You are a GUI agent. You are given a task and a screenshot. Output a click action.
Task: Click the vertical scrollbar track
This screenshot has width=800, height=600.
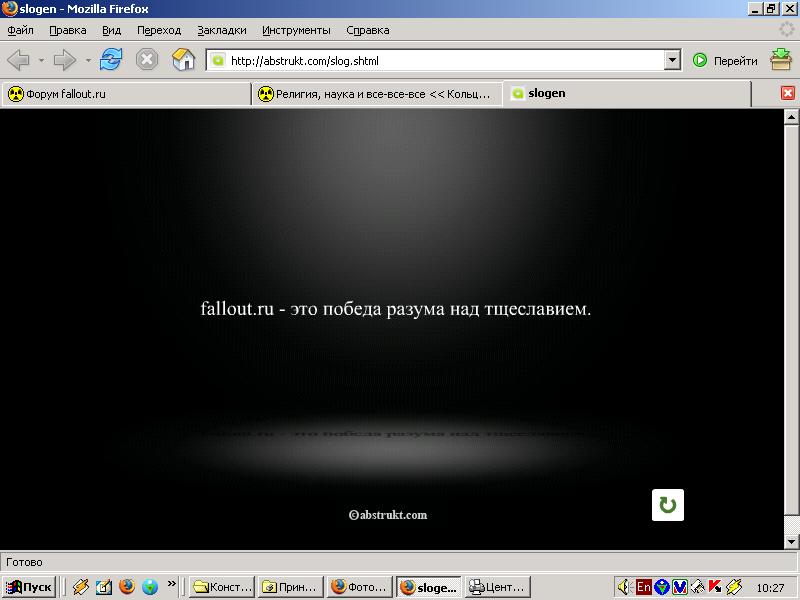click(791, 329)
